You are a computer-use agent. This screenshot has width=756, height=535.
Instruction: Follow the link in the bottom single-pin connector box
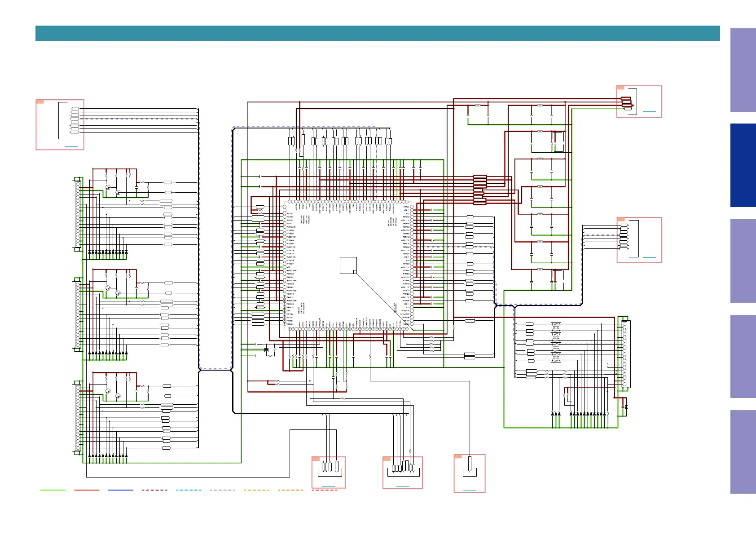[x=470, y=490]
